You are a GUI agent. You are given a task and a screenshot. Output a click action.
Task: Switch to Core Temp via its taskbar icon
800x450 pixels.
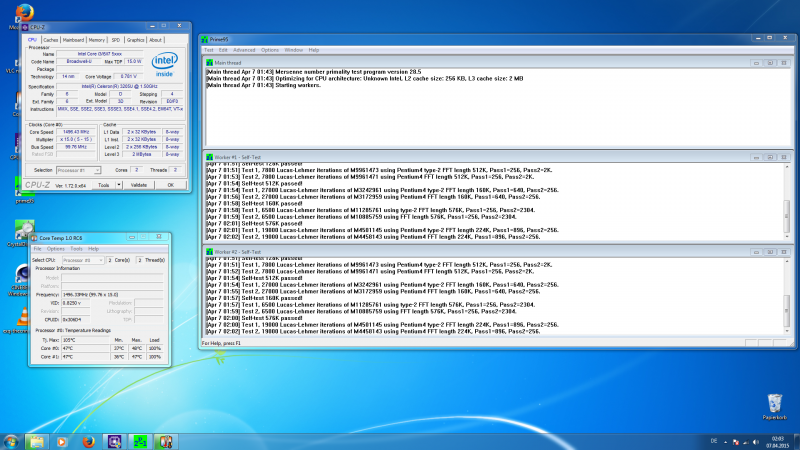click(x=165, y=442)
